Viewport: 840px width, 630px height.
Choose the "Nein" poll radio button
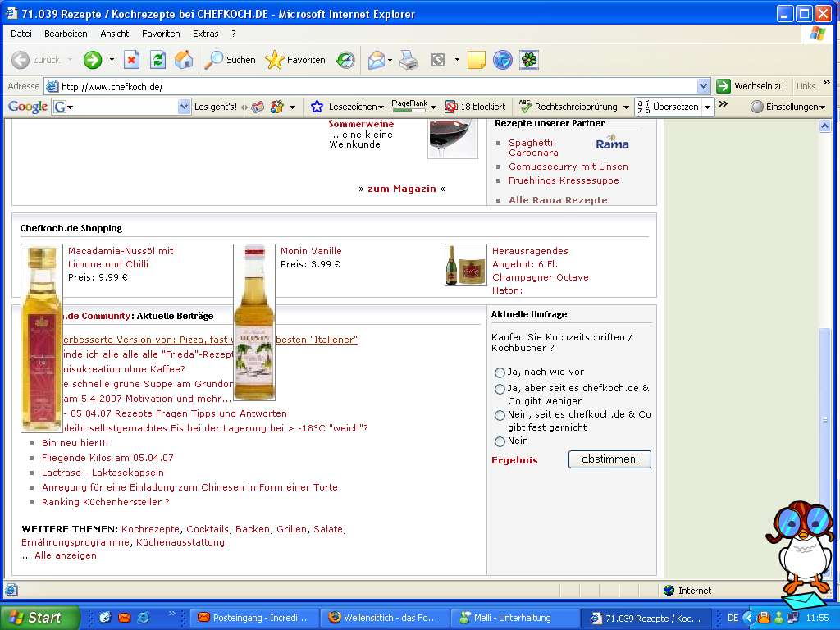(x=500, y=441)
